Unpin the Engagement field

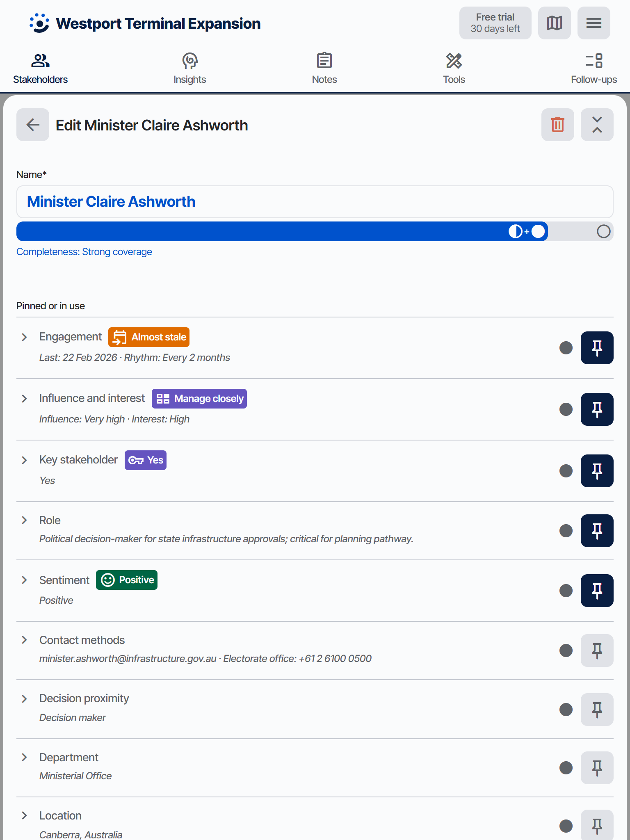[597, 348]
